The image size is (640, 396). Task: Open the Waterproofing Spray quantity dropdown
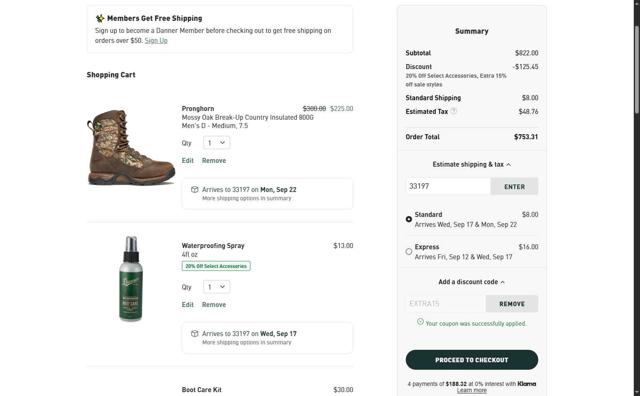[216, 287]
